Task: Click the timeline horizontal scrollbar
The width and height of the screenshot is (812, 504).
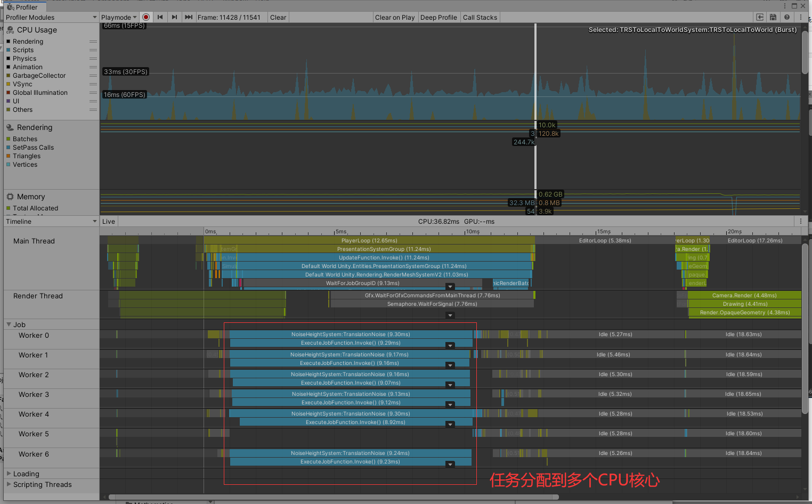Action: [x=334, y=497]
